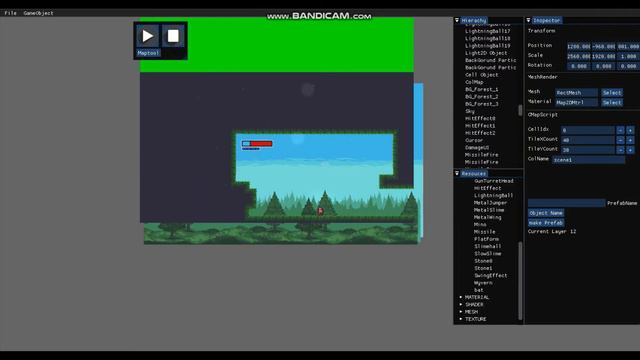
Task: Decrease TileXCount with minus button
Action: (x=620, y=140)
